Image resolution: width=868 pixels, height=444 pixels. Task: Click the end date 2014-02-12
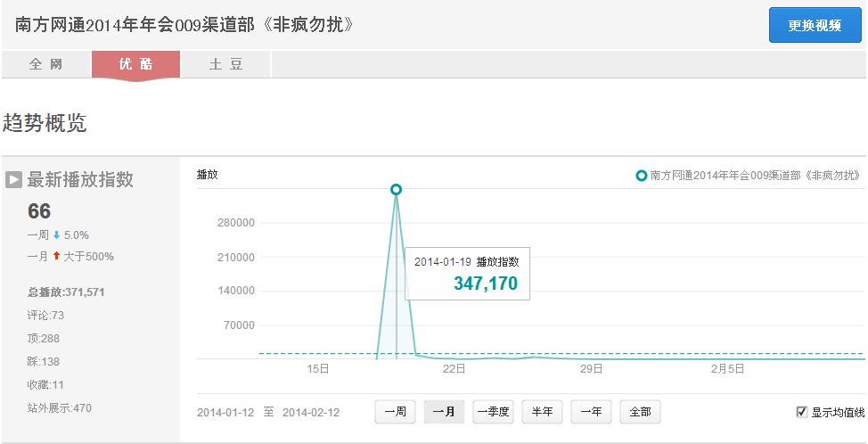click(311, 413)
